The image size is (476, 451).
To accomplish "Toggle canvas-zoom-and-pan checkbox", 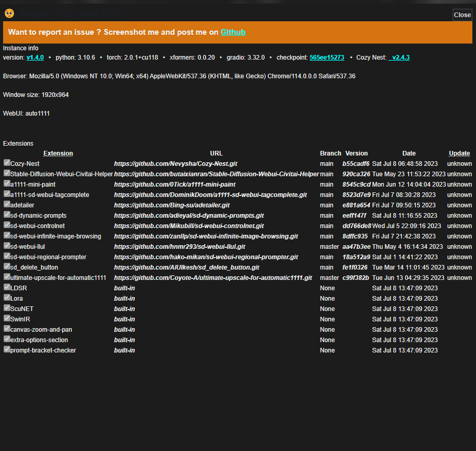I will pyautogui.click(x=7, y=328).
